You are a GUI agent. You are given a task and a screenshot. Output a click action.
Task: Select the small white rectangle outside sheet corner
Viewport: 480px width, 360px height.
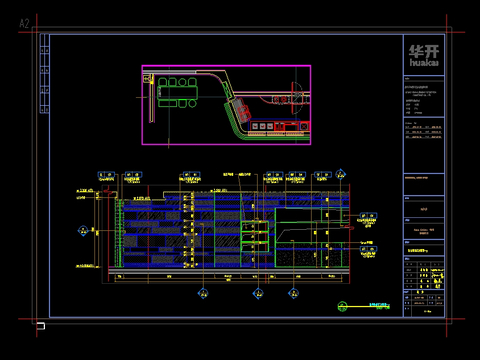click(41, 326)
